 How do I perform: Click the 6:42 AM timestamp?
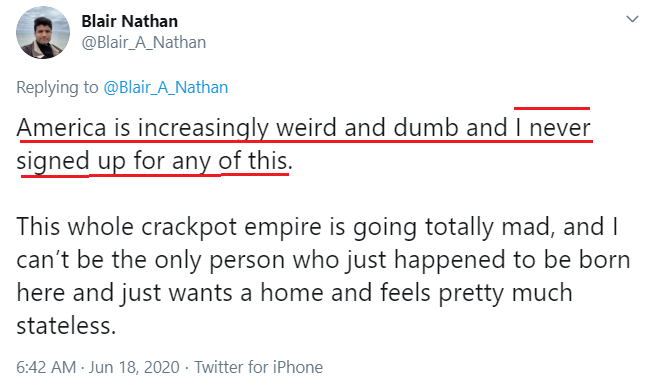pyautogui.click(x=46, y=367)
